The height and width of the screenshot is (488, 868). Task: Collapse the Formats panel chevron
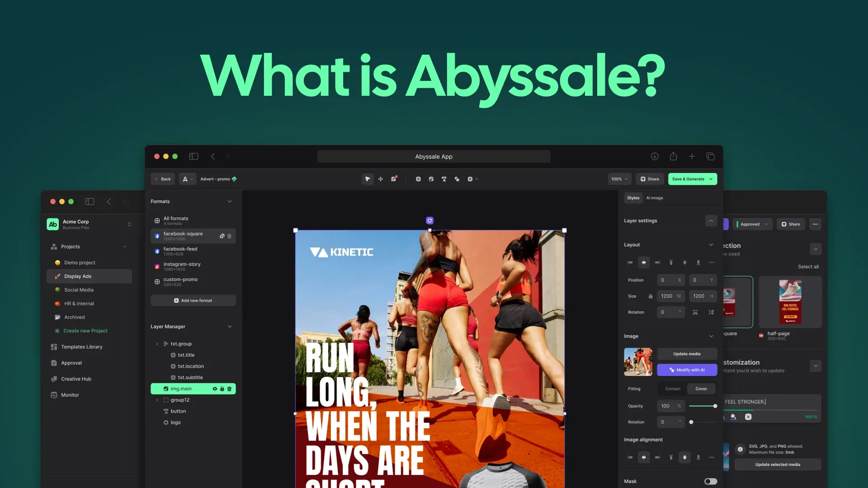[x=230, y=202]
